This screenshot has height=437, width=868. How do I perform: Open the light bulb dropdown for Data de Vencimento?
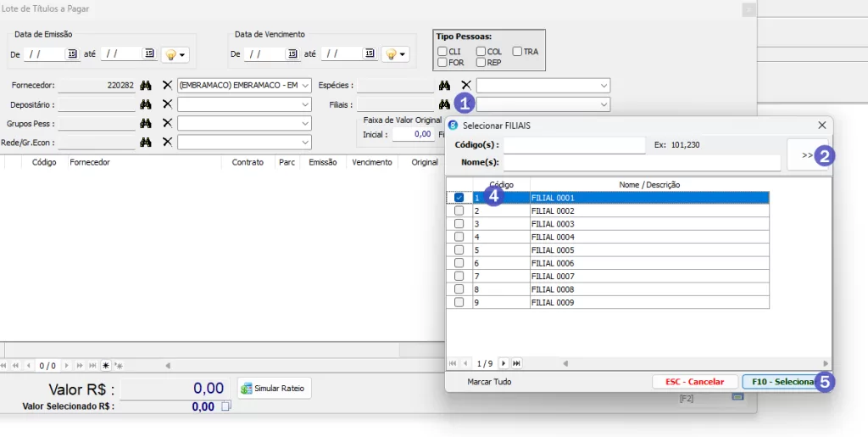(394, 53)
